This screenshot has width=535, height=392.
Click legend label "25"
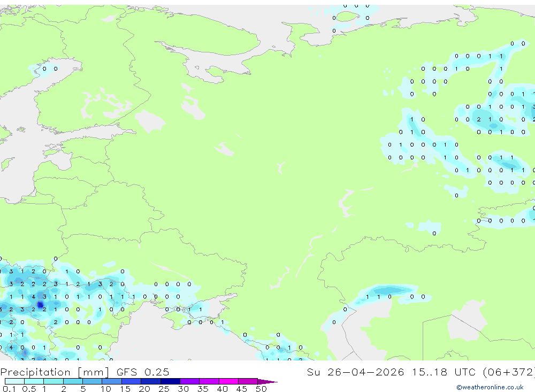164,389
